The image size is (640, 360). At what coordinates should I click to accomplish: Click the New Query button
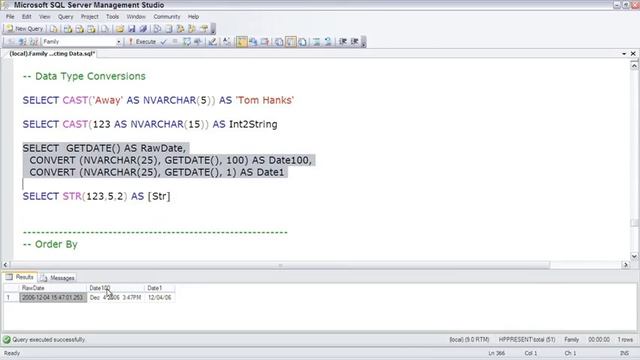pyautogui.click(x=24, y=29)
